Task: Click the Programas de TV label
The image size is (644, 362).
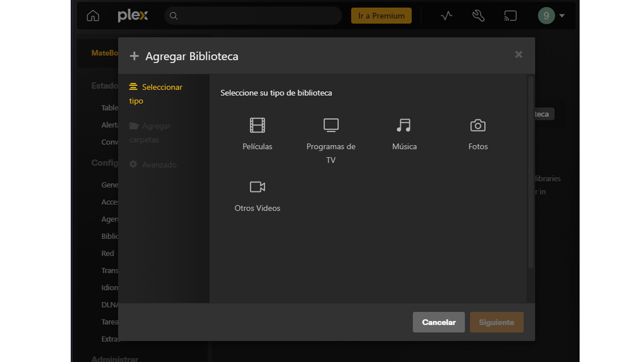Action: click(x=331, y=153)
